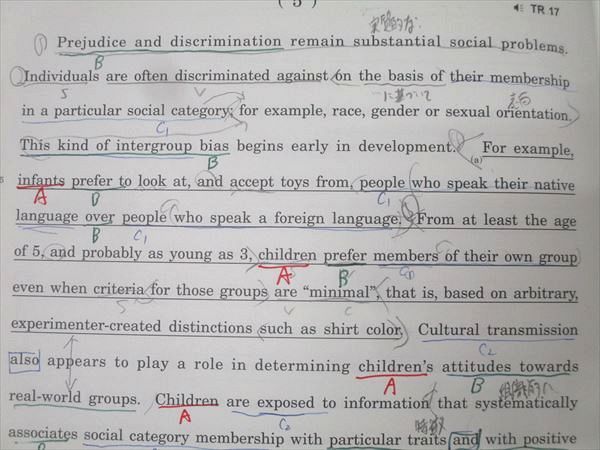Select the word "determining"
Screen dimensions: 600x450
302,366
